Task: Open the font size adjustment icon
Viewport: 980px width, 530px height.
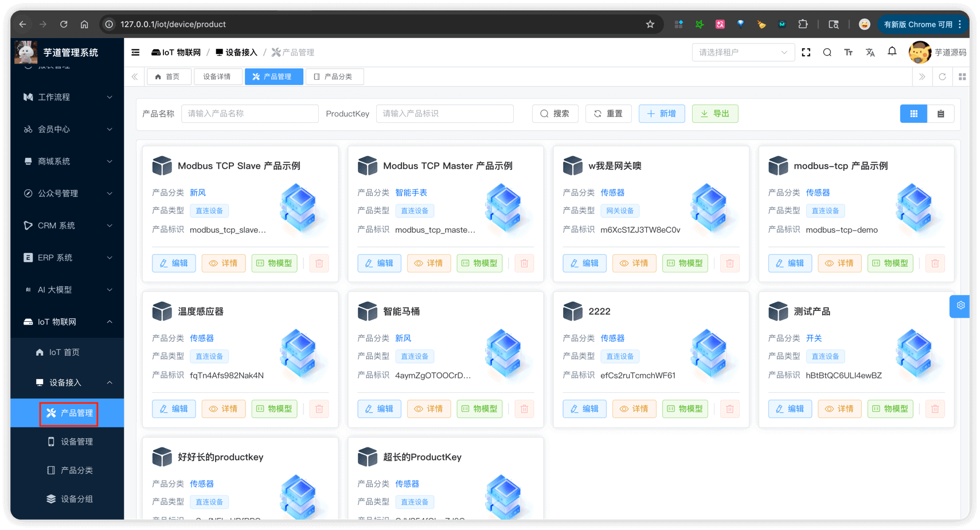Action: 848,52
